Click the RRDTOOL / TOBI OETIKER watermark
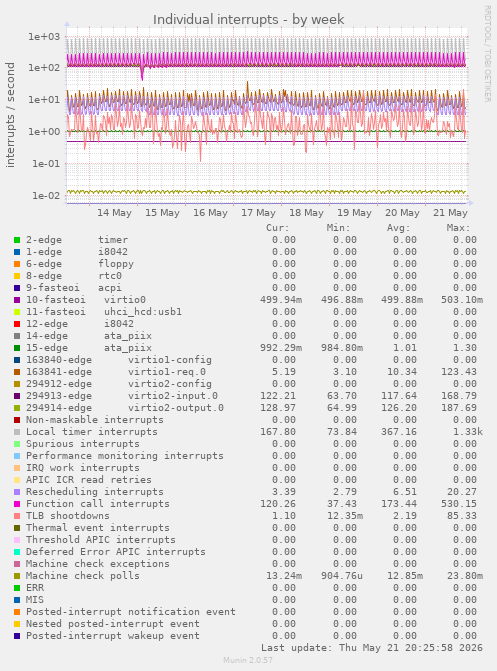This screenshot has height=671, width=497. (x=488, y=53)
